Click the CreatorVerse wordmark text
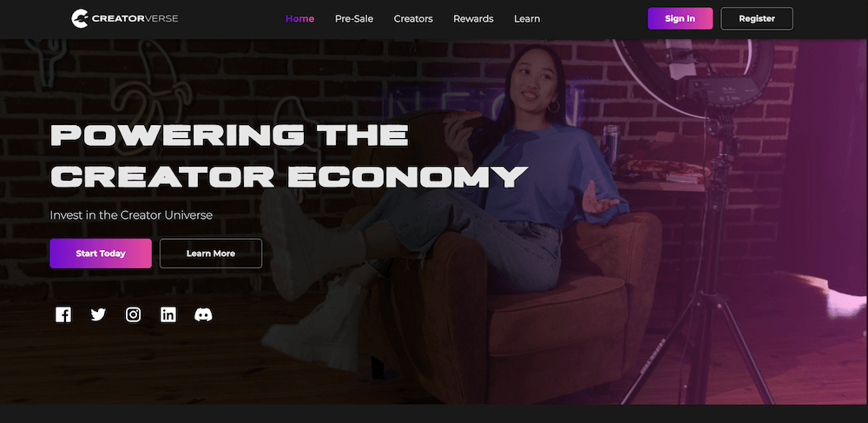Viewport: 868px width, 423px height. point(135,19)
